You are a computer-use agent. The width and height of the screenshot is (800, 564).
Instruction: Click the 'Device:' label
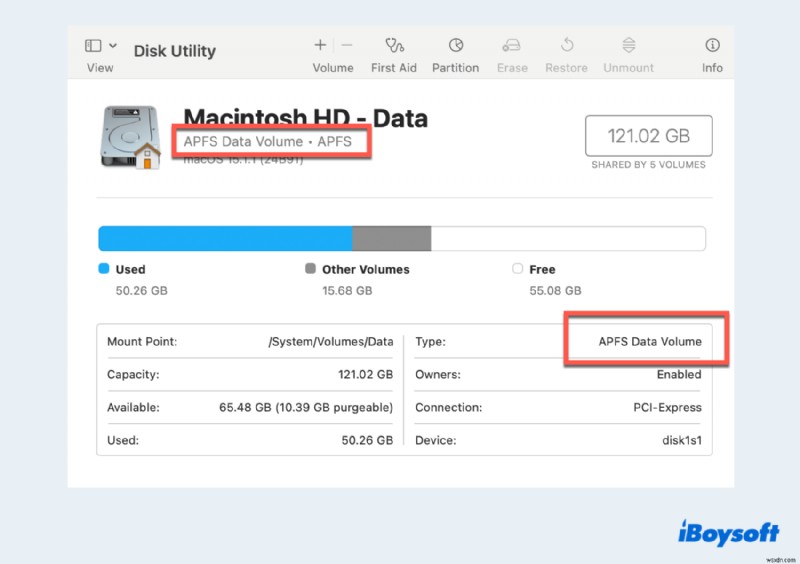click(436, 440)
